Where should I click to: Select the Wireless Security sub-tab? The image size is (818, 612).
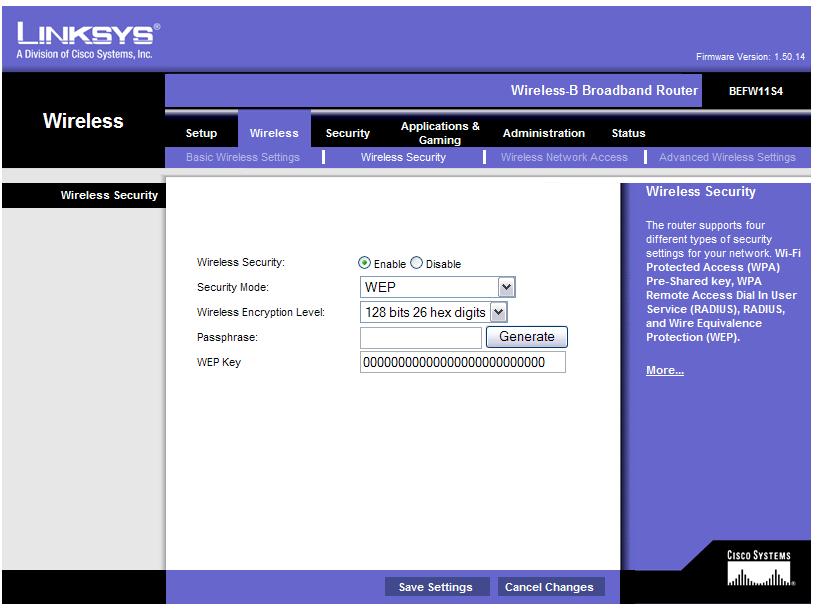point(403,157)
